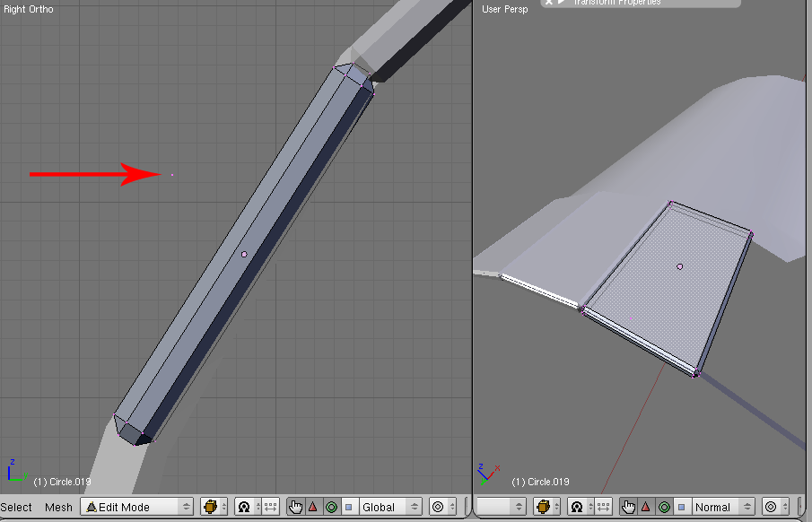Toggle the 3D manipulator hand in right viewport
Screen dimensions: 812x522
click(x=628, y=507)
